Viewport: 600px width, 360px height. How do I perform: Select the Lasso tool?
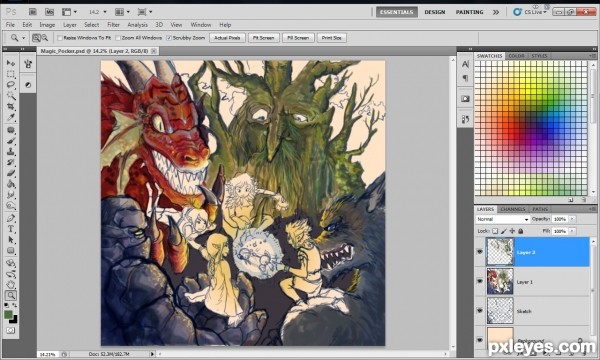point(11,85)
